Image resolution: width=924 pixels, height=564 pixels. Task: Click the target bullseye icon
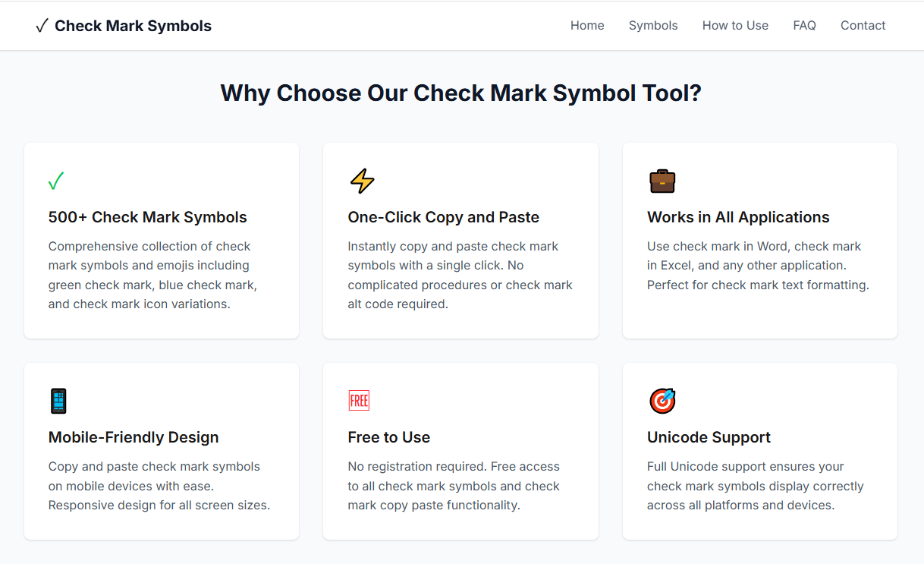(662, 401)
